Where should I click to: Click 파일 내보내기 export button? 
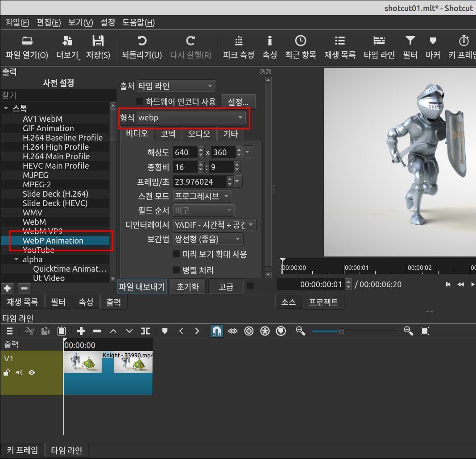coord(142,286)
